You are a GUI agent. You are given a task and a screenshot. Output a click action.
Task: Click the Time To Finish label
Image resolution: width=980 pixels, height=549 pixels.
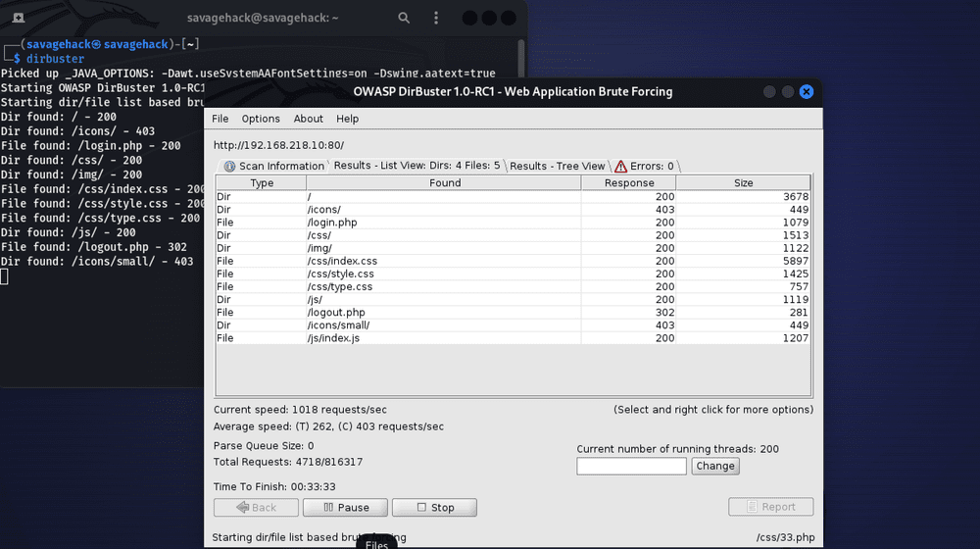pyautogui.click(x=273, y=486)
